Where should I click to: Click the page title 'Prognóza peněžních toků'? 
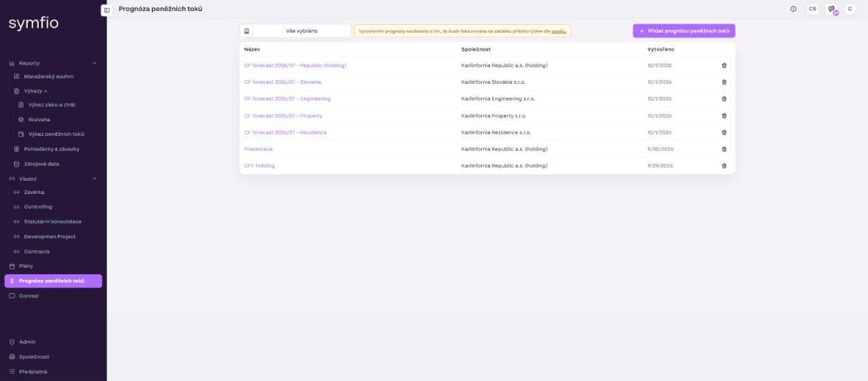161,9
